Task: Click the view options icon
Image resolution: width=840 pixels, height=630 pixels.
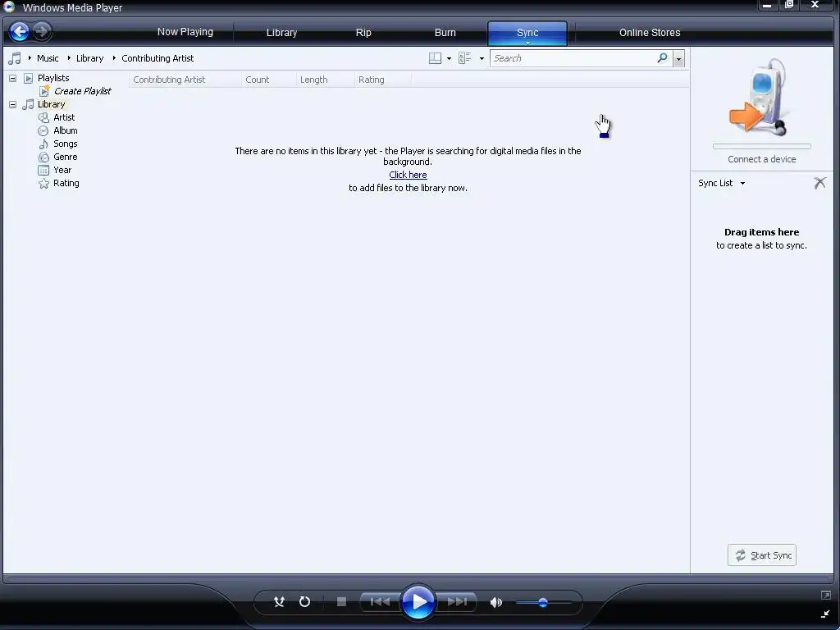Action: (465, 58)
